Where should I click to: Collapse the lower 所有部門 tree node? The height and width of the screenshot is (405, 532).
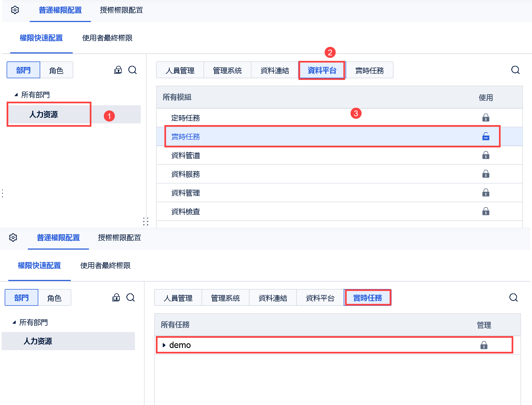14,322
